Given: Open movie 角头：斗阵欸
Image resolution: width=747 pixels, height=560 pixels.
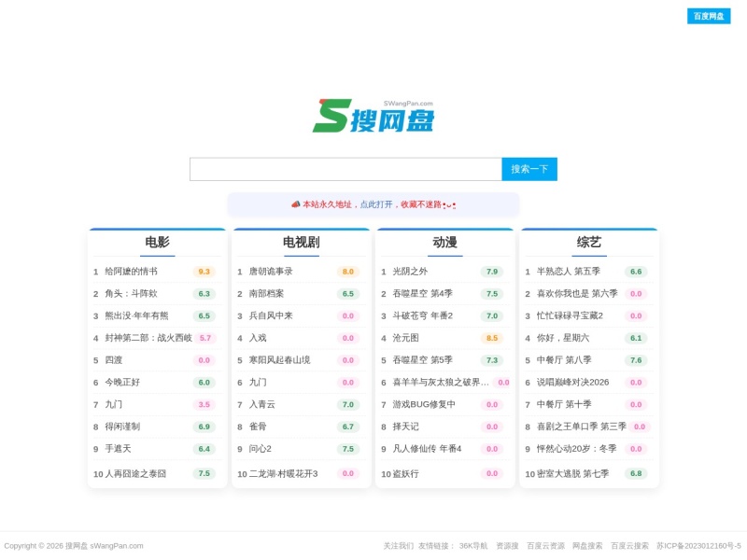Looking at the screenshot, I should [131, 294].
